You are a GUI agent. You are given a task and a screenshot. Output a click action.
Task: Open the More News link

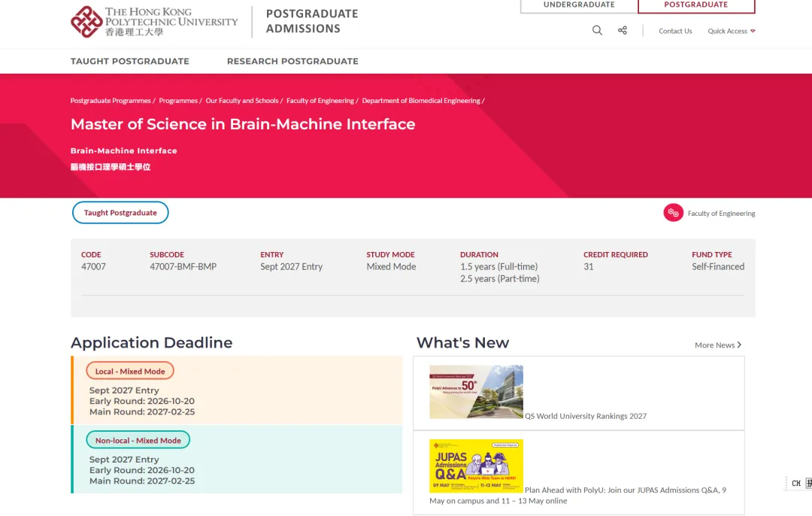point(718,345)
